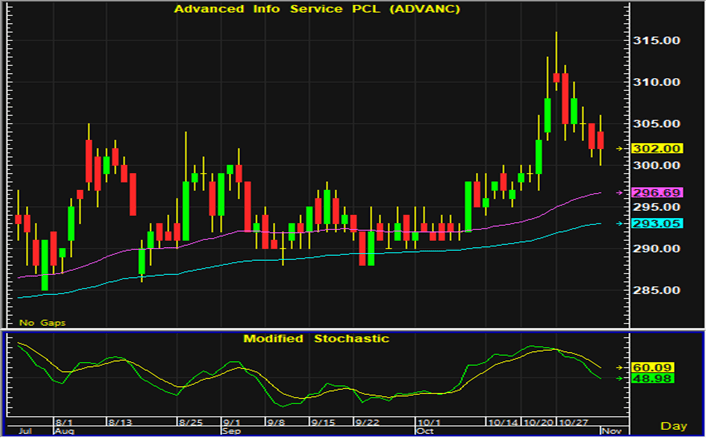Click the Modified Stochastic panel title

click(316, 339)
